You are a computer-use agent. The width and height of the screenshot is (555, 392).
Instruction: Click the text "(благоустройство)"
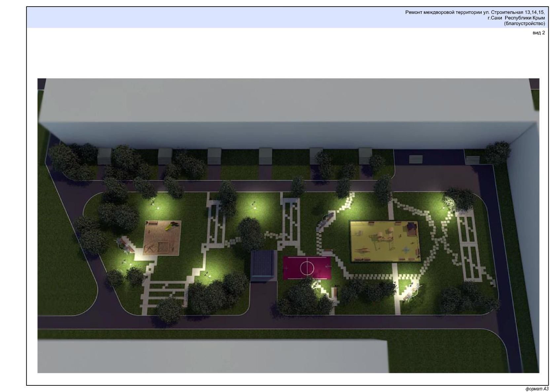524,23
